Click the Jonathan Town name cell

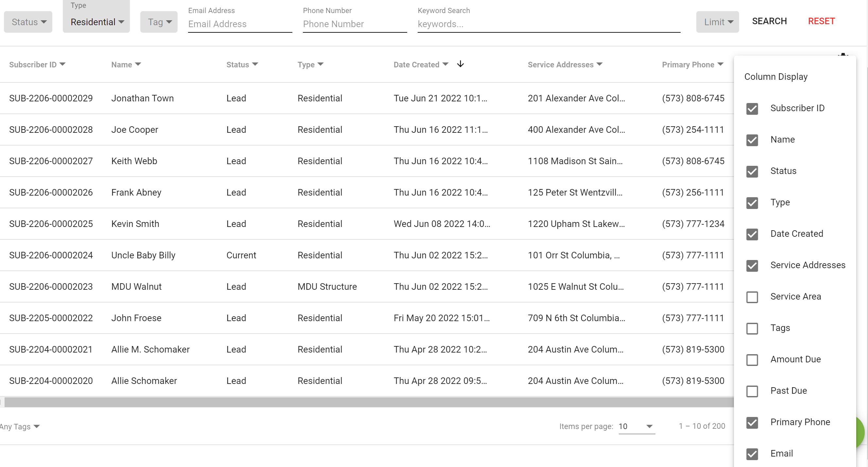(x=143, y=98)
